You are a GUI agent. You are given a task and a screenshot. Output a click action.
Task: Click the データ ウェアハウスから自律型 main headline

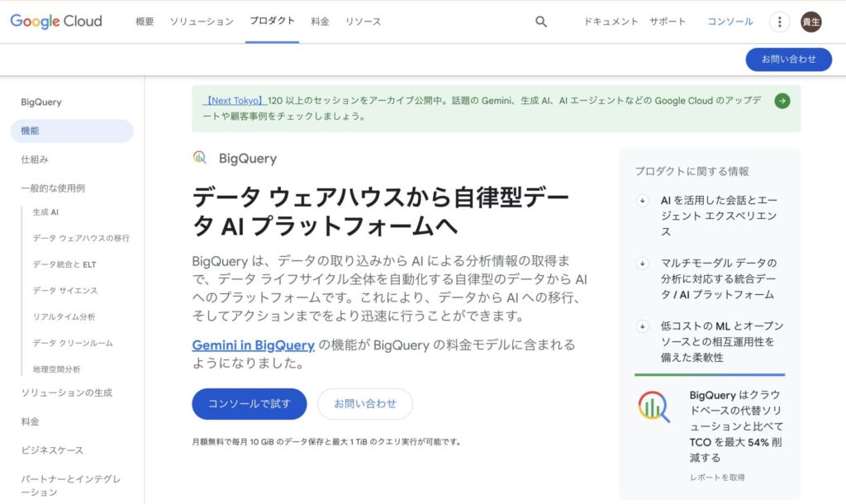point(380,211)
